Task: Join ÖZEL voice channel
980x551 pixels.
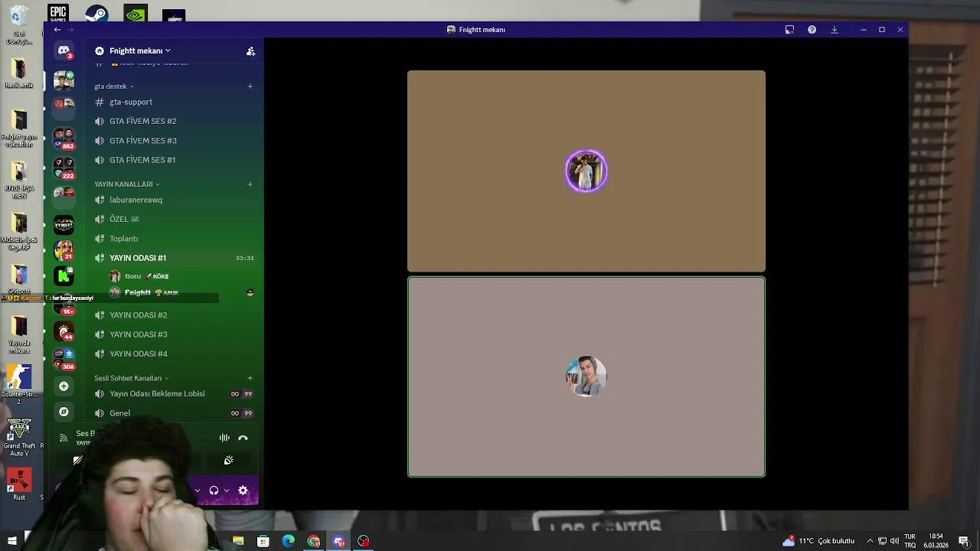Action: tap(174, 219)
